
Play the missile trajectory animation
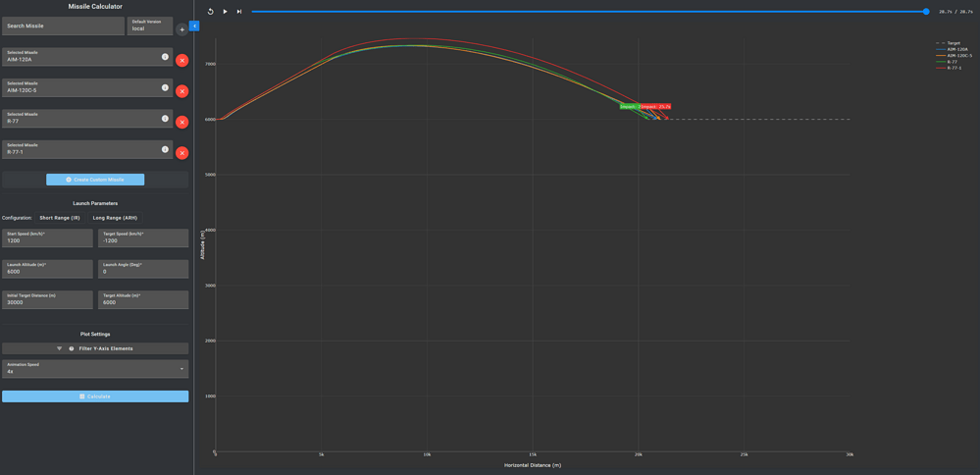(225, 12)
